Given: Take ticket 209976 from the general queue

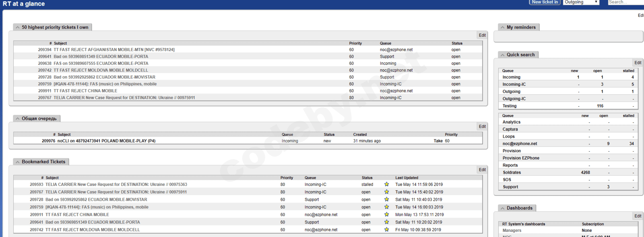Looking at the screenshot, I should click(438, 141).
